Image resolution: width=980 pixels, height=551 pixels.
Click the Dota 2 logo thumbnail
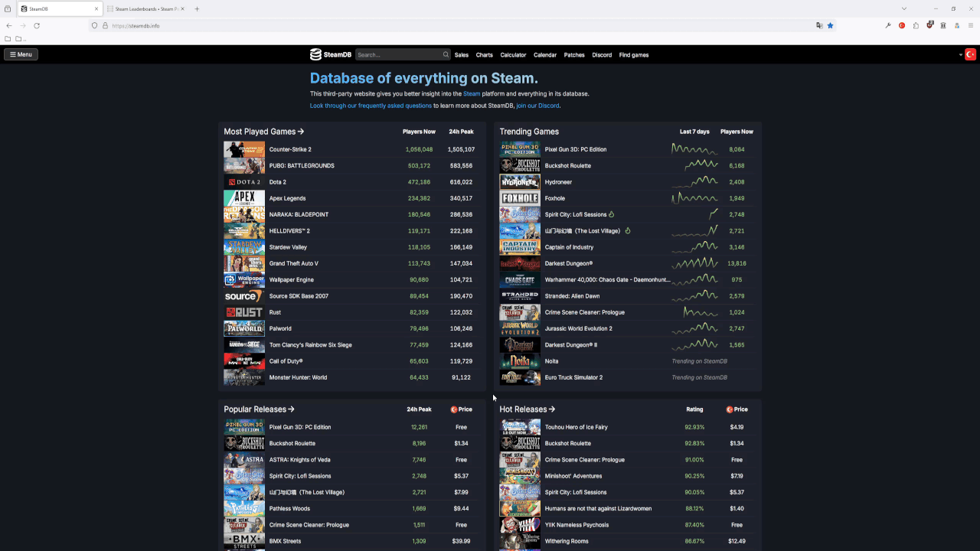click(x=244, y=182)
